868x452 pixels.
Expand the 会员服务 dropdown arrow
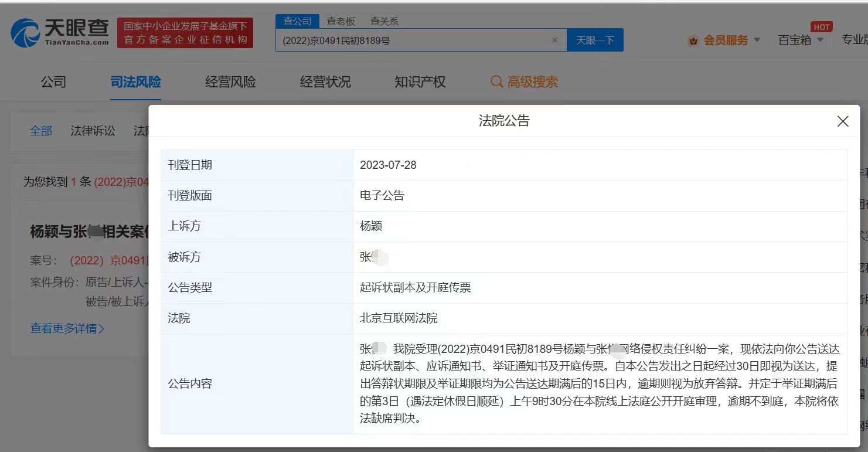757,40
